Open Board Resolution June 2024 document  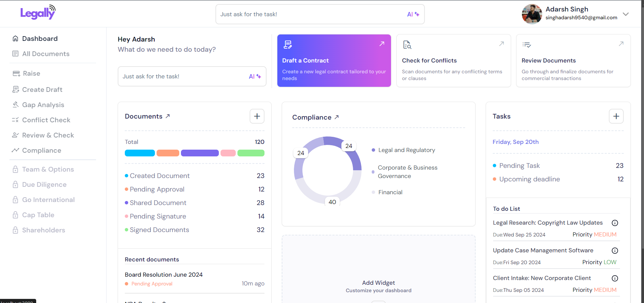click(x=164, y=275)
